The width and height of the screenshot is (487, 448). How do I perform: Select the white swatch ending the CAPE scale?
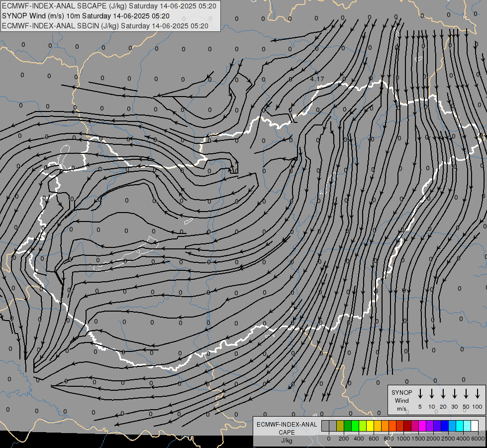[474, 426]
